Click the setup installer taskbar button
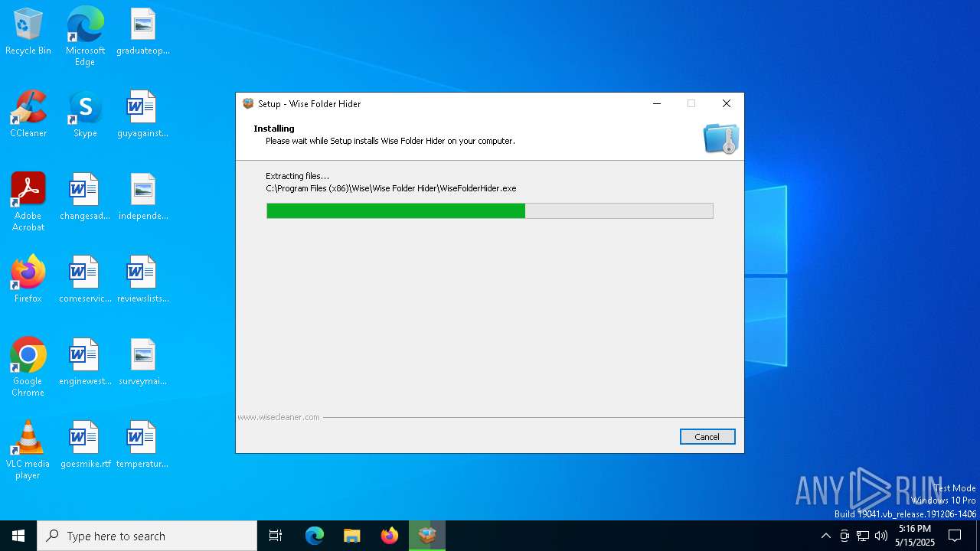The image size is (980, 551). click(x=427, y=536)
